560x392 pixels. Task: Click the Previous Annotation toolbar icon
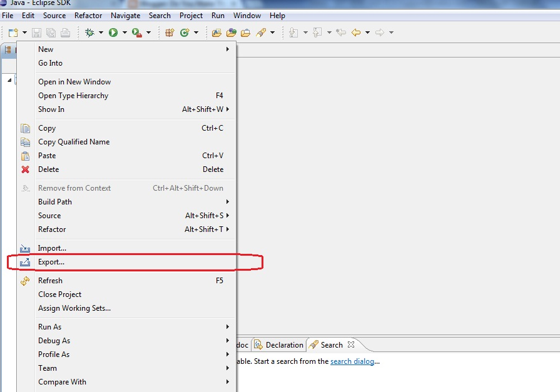(317, 33)
